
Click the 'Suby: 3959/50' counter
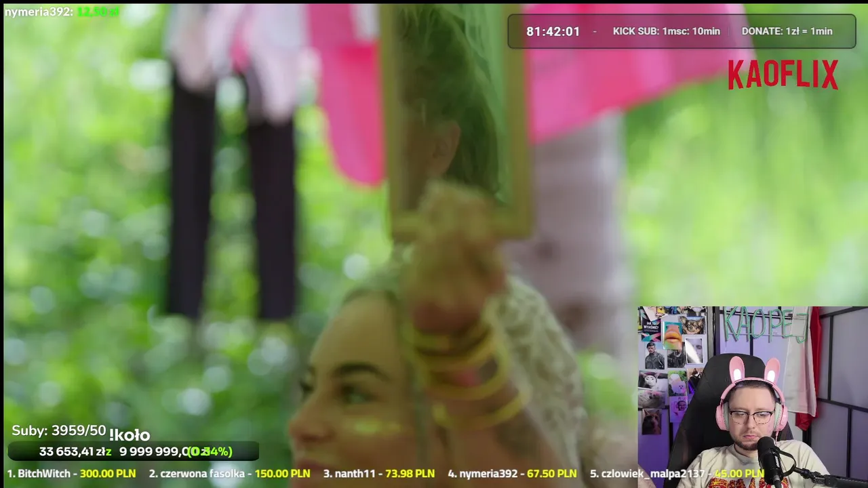[x=59, y=430]
